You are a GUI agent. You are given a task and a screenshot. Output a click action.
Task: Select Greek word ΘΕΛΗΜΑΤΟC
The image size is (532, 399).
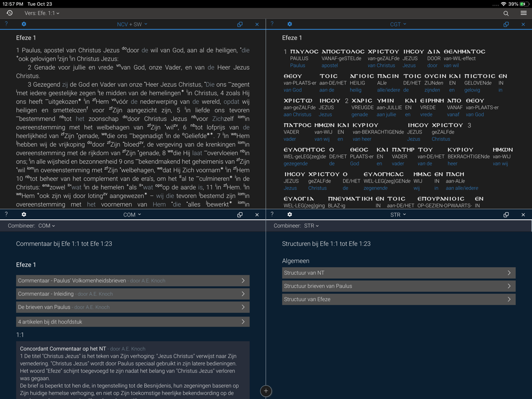point(464,52)
